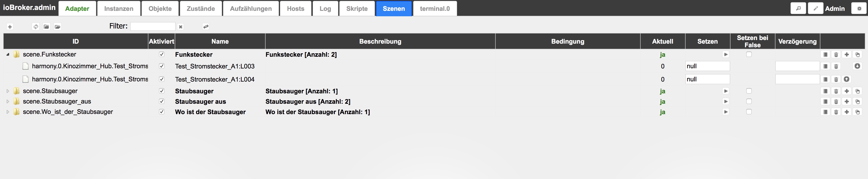Copy the Wo ist der Staubsauger scene

pyautogui.click(x=857, y=112)
